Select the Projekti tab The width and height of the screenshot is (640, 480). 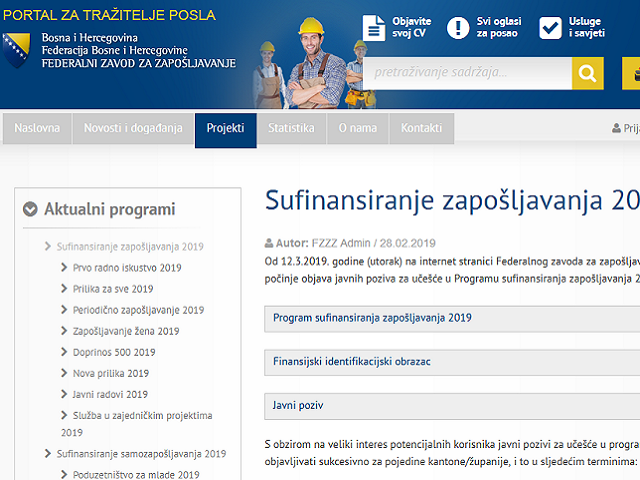tap(226, 131)
